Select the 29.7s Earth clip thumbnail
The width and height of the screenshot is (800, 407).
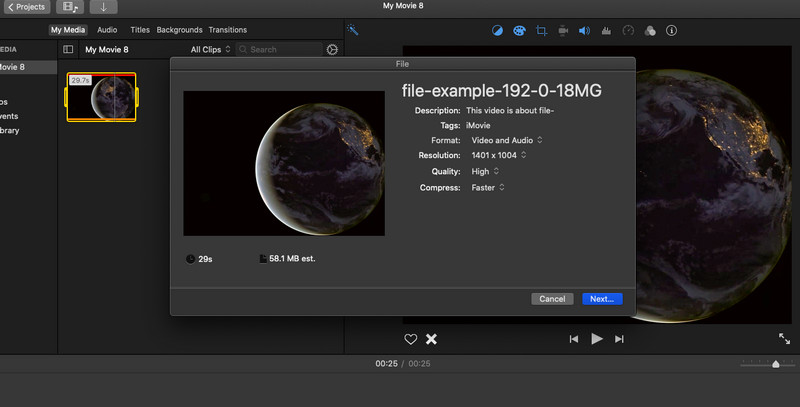pos(102,97)
